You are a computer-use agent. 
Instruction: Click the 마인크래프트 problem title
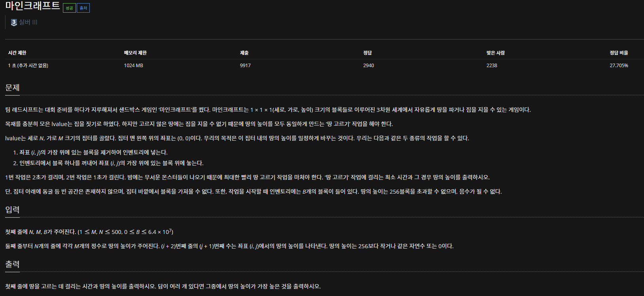pos(32,6)
